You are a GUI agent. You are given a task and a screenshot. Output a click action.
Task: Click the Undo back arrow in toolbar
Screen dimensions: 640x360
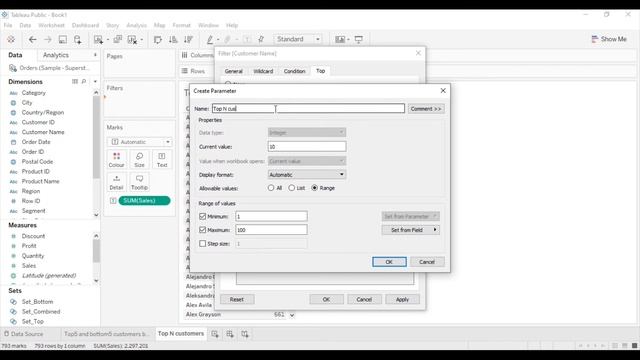(x=32, y=39)
